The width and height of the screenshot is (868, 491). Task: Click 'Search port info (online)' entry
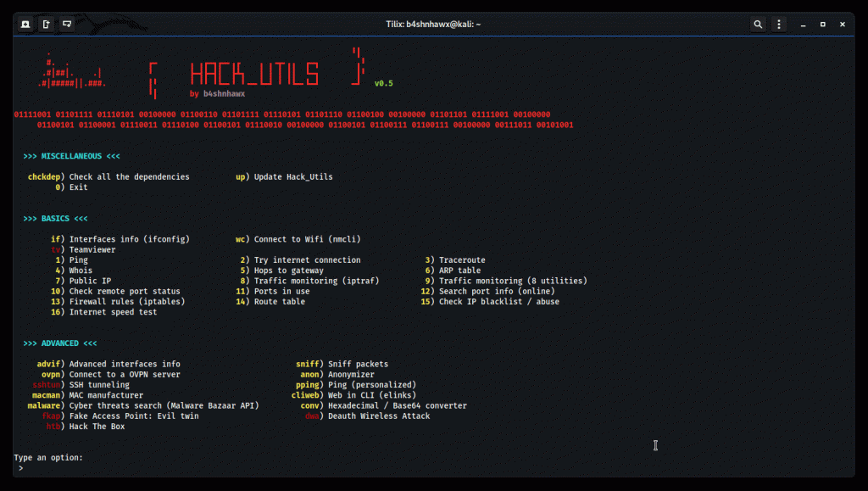coord(497,291)
